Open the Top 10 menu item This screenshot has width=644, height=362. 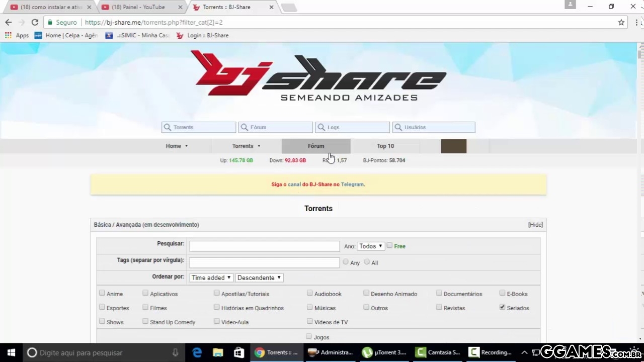click(385, 146)
